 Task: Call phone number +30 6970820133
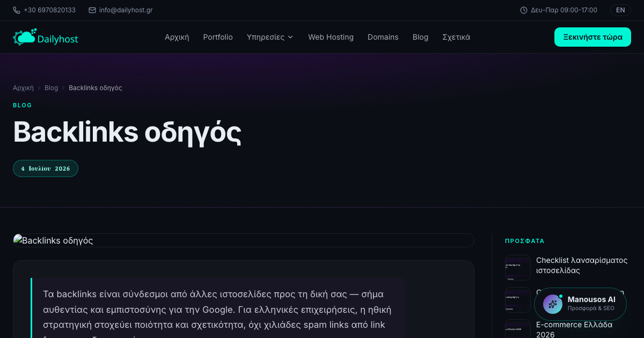[x=49, y=10]
